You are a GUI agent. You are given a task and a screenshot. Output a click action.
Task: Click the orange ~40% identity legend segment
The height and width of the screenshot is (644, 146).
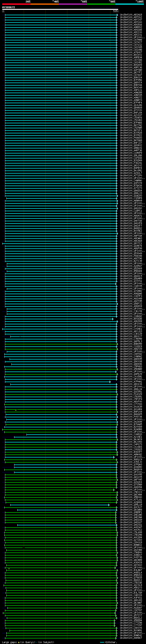tap(45, 4)
